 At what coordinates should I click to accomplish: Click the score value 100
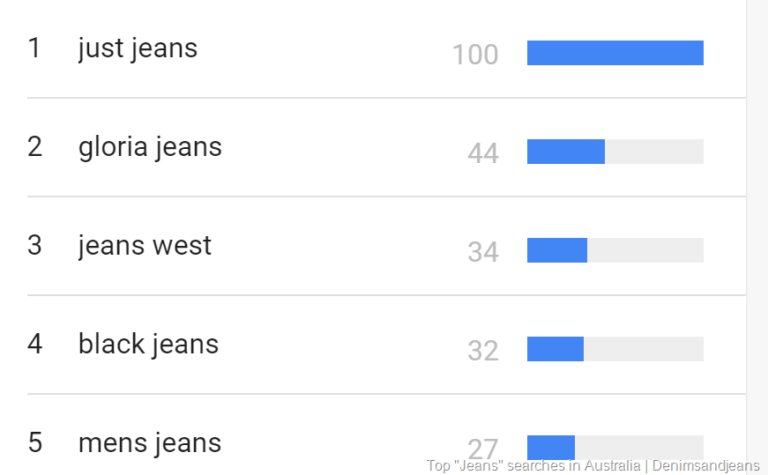point(475,55)
